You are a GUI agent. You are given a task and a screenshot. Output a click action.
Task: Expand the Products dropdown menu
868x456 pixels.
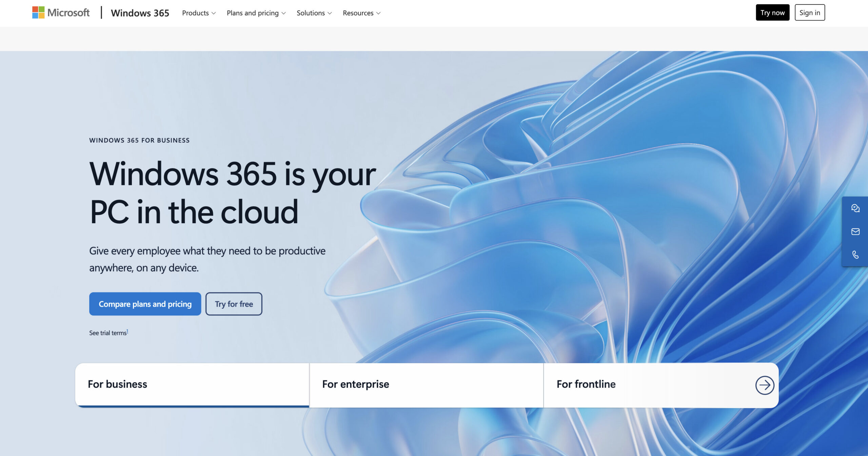(199, 13)
